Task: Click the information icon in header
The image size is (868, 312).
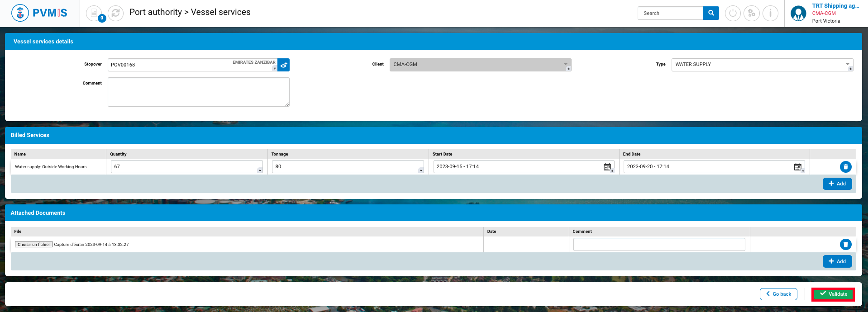Action: (770, 13)
